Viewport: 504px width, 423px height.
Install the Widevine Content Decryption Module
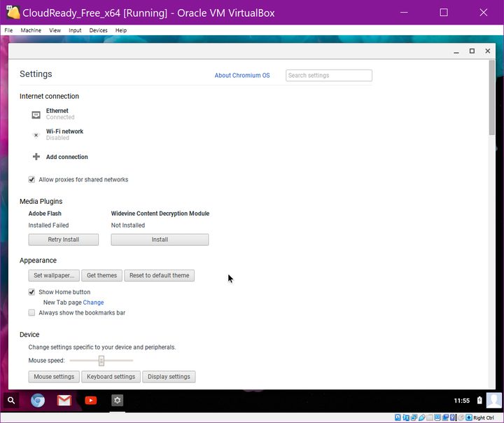pos(160,240)
